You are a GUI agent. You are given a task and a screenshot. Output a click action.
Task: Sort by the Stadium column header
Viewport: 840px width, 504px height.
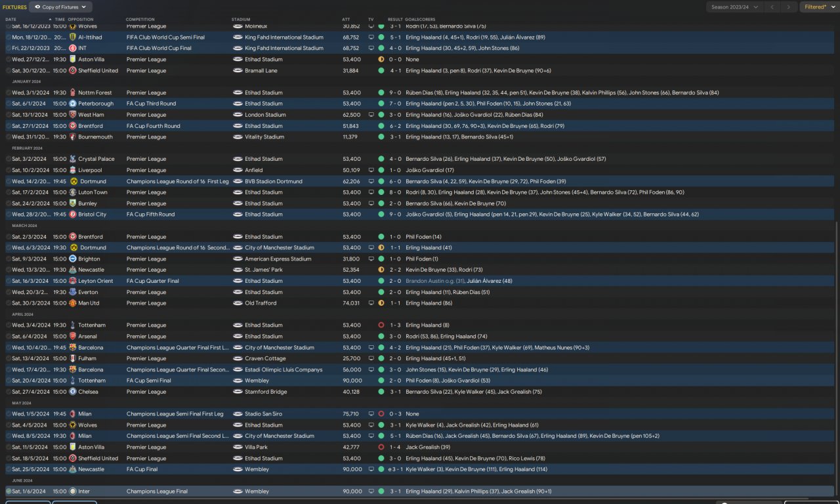click(x=241, y=19)
